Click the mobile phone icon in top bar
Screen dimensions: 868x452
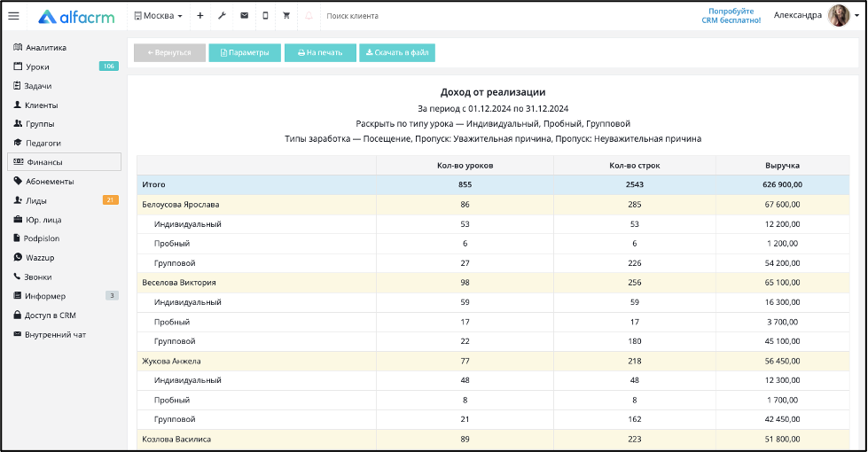tap(265, 16)
